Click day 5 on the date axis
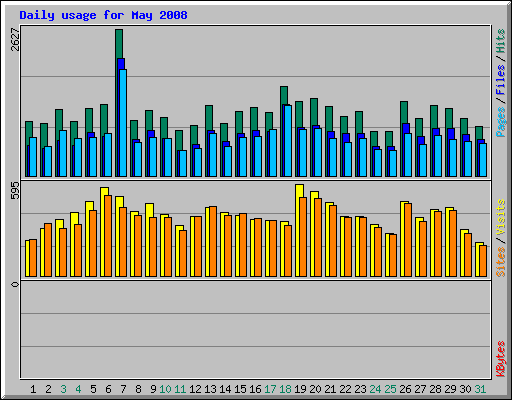The image size is (512, 400). 93,389
